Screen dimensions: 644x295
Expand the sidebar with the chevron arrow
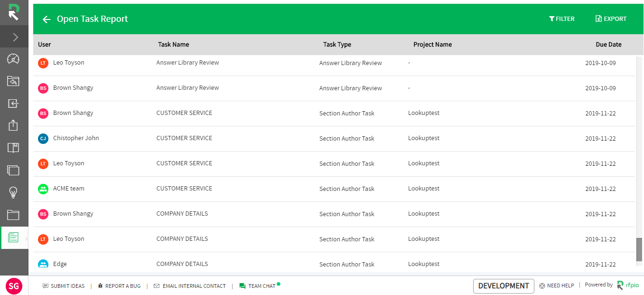15,37
